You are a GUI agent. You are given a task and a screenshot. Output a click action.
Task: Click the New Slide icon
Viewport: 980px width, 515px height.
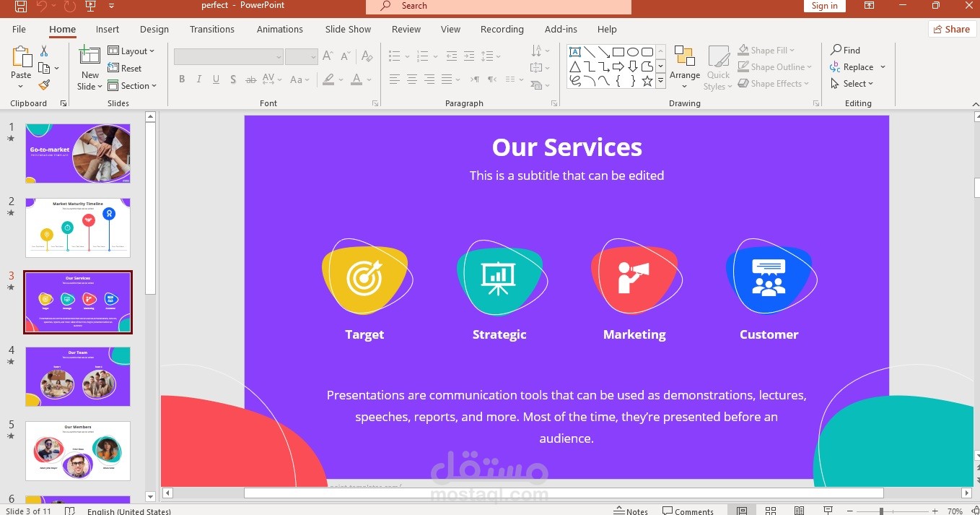(90, 57)
